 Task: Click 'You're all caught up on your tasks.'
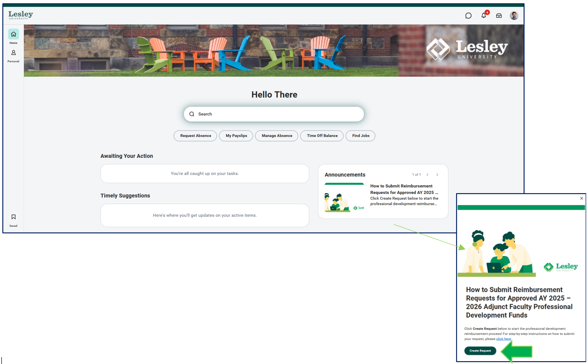(x=205, y=174)
